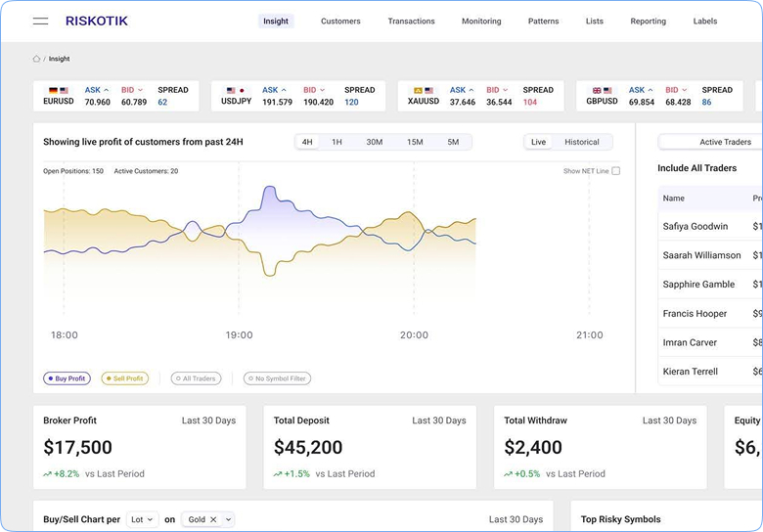The width and height of the screenshot is (763, 532).
Task: Expand the Gold symbol dropdown arrow
Action: tap(229, 519)
